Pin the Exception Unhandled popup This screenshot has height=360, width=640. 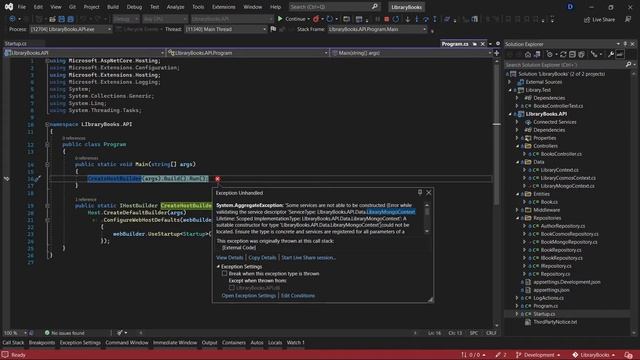point(420,192)
